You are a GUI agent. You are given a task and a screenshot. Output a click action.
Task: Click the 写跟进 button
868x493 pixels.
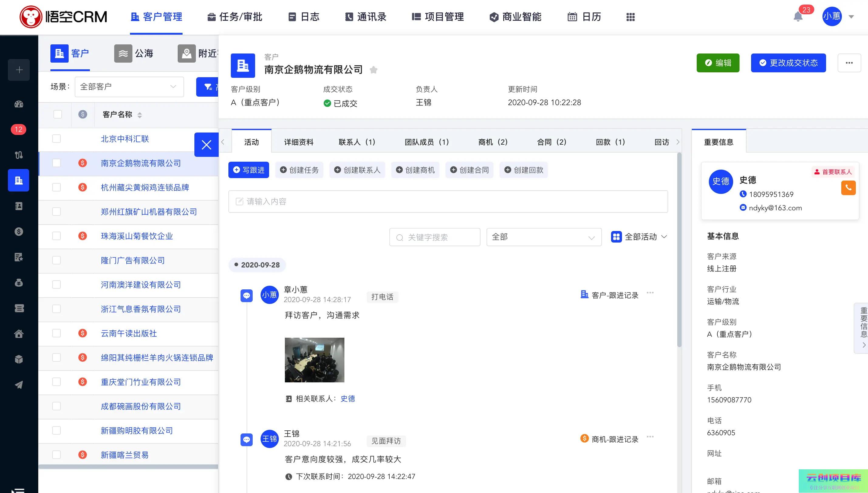(x=249, y=170)
